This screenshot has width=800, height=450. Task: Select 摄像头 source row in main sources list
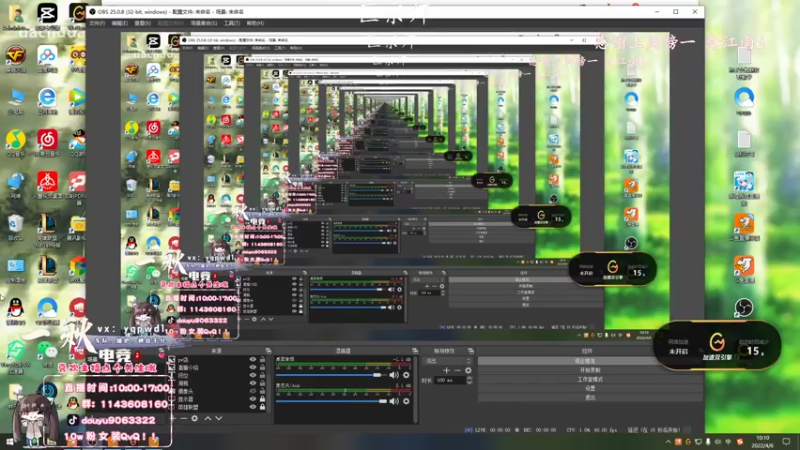click(x=217, y=391)
